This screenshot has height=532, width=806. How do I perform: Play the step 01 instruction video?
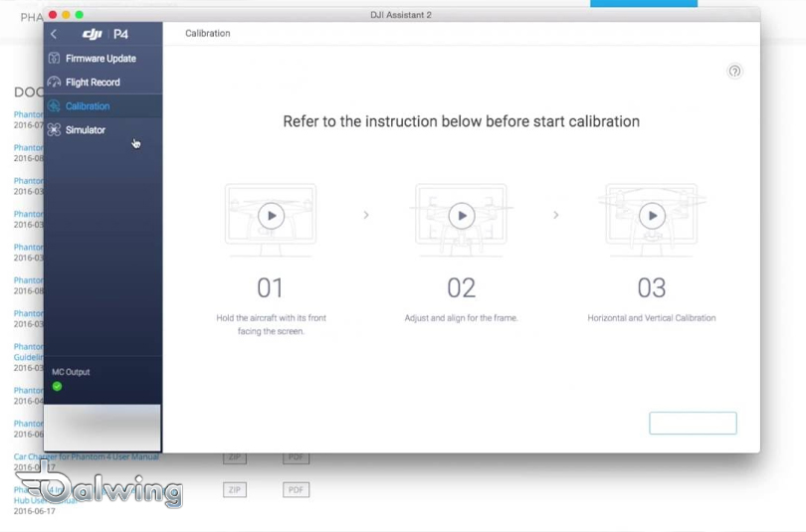(x=271, y=215)
